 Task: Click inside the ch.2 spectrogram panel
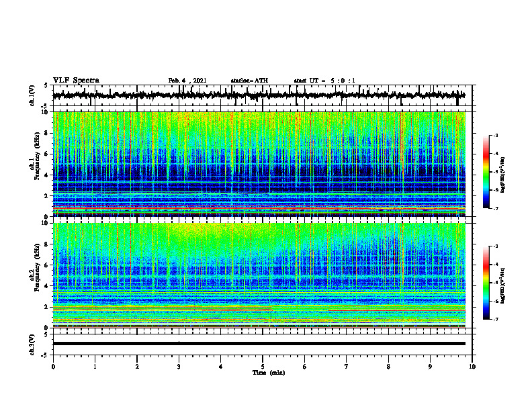pyautogui.click(x=259, y=275)
